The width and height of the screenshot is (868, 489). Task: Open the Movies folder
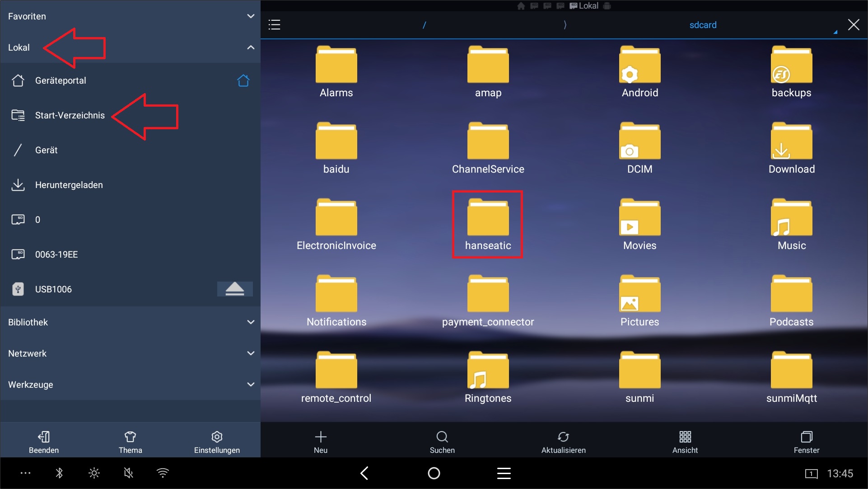639,225
